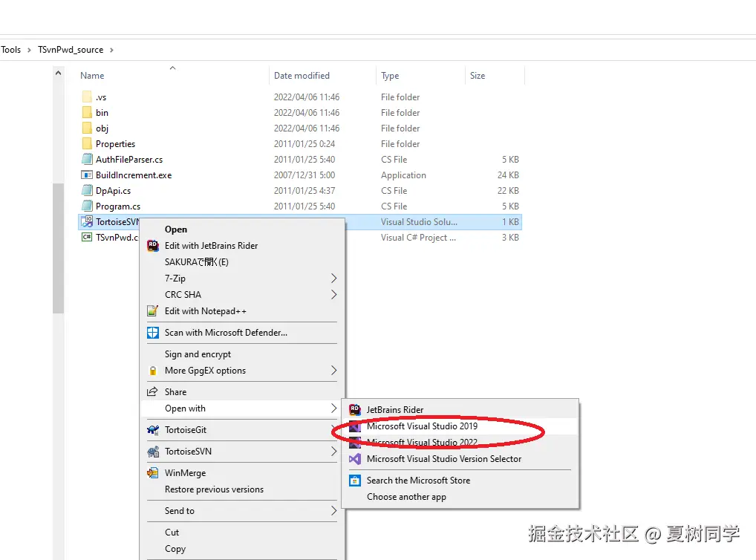Click the Program.cs file icon

(x=87, y=206)
